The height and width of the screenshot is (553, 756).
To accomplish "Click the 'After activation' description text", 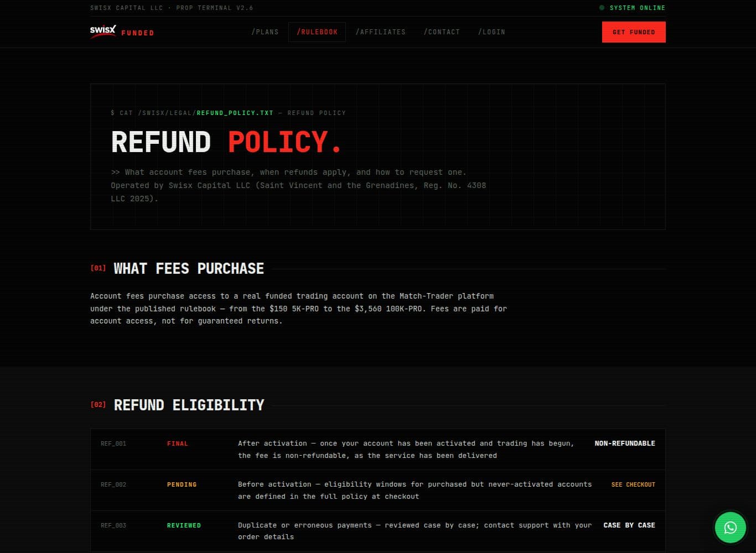I will click(x=406, y=450).
